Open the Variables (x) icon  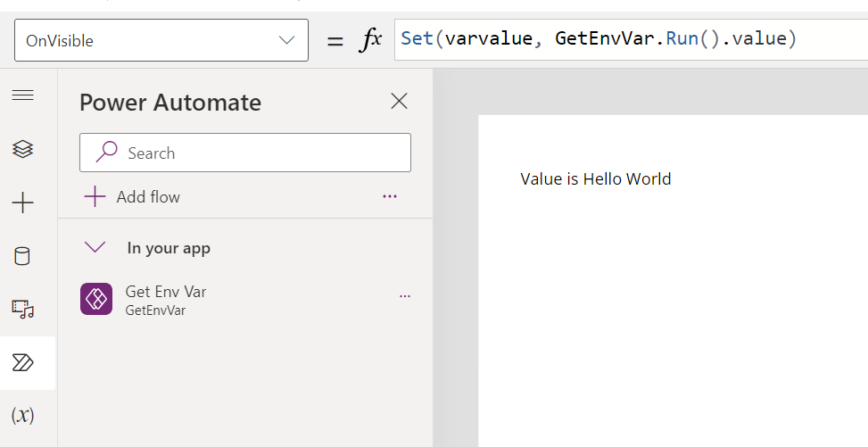(x=22, y=415)
